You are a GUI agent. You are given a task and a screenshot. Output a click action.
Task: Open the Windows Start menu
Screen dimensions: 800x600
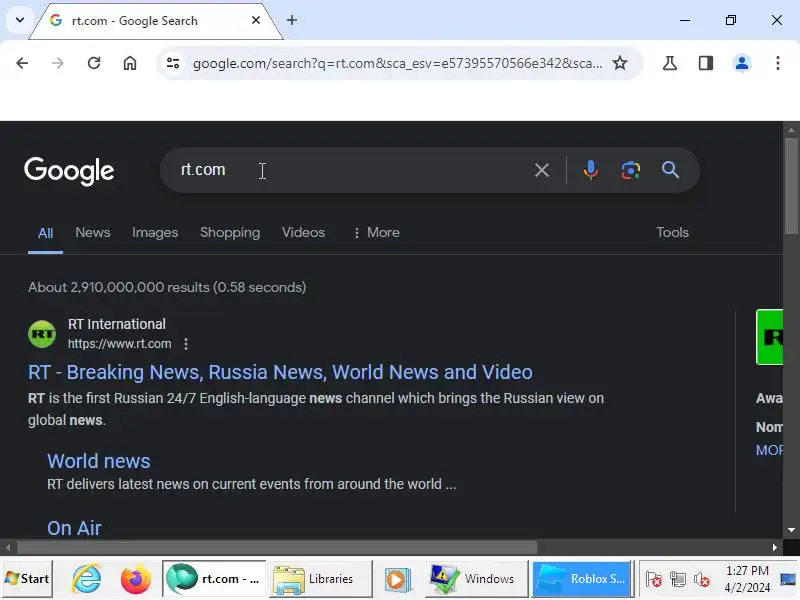pos(27,579)
